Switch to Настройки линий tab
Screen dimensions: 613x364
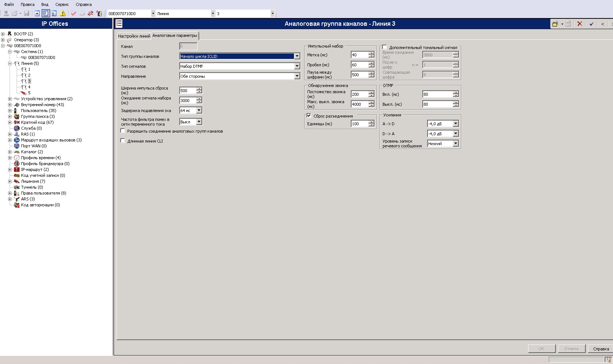pos(134,36)
